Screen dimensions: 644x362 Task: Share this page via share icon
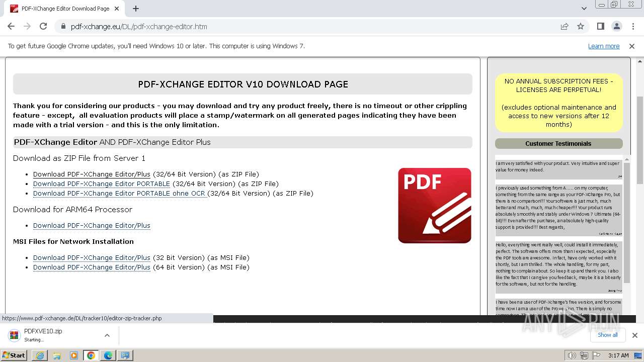pos(565,26)
